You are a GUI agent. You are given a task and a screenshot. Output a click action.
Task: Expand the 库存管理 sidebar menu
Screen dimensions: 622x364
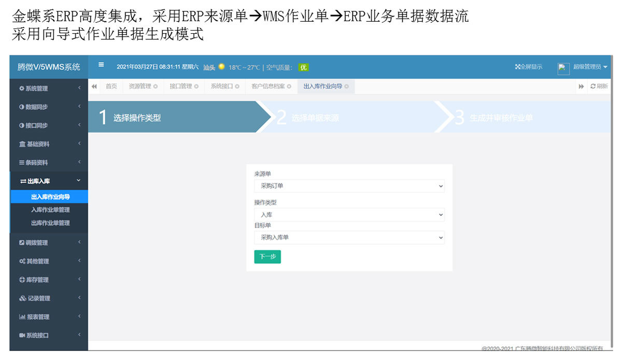[48, 280]
